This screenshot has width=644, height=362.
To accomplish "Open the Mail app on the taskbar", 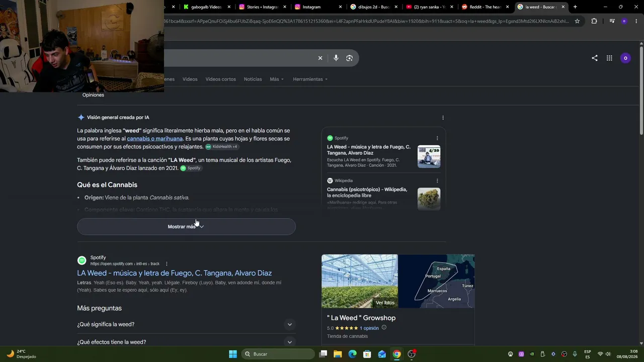I will [x=382, y=354].
